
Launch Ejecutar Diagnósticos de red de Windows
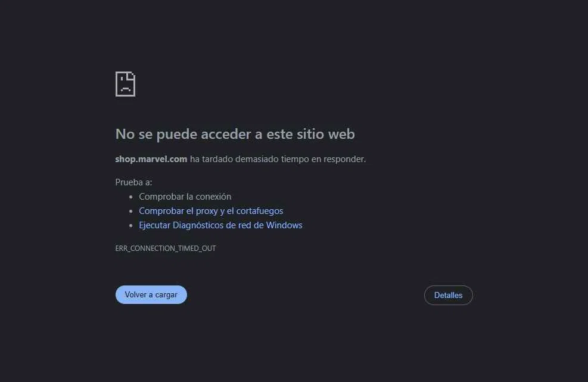[220, 225]
